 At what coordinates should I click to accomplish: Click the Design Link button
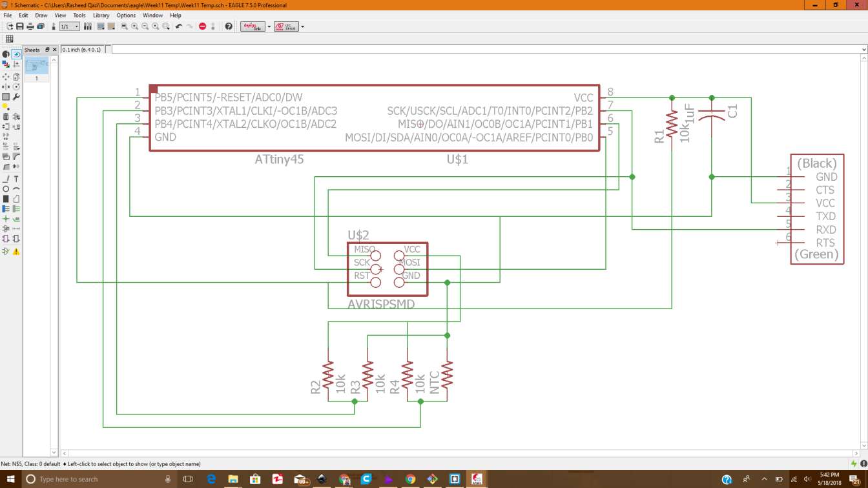pyautogui.click(x=253, y=26)
